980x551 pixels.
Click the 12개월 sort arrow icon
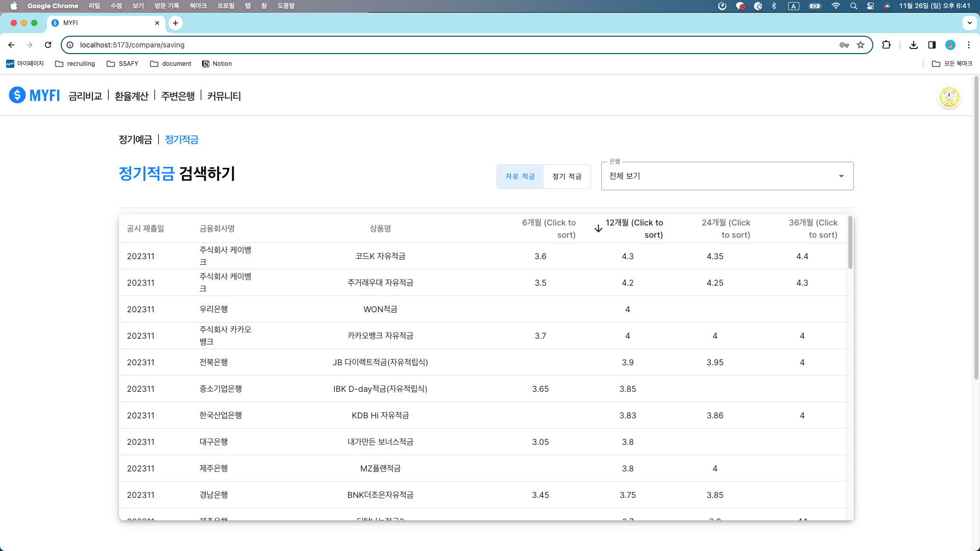coord(598,229)
